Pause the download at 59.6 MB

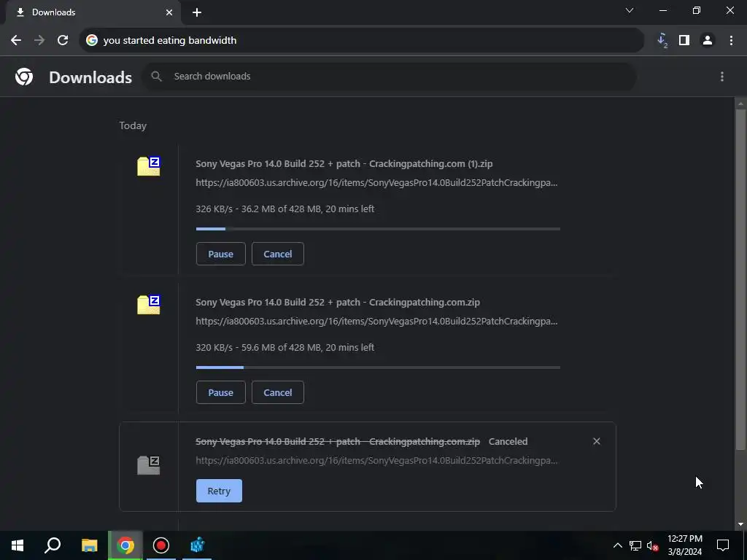point(220,392)
